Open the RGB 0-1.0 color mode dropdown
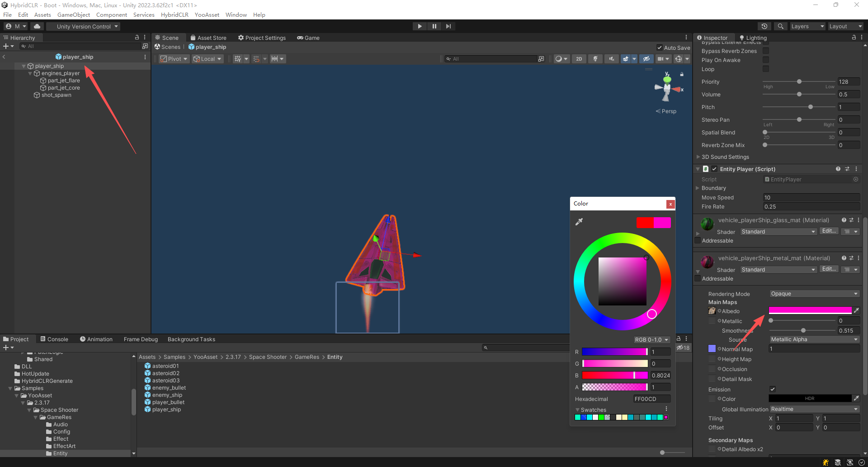 pos(651,339)
